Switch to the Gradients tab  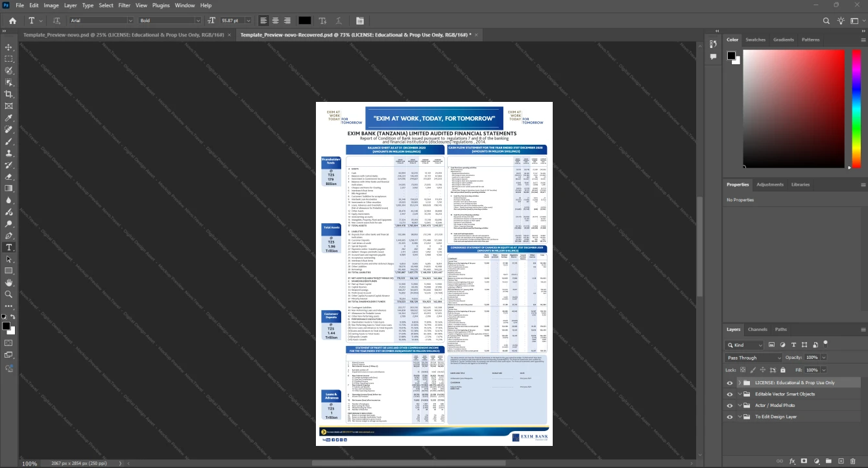783,40
